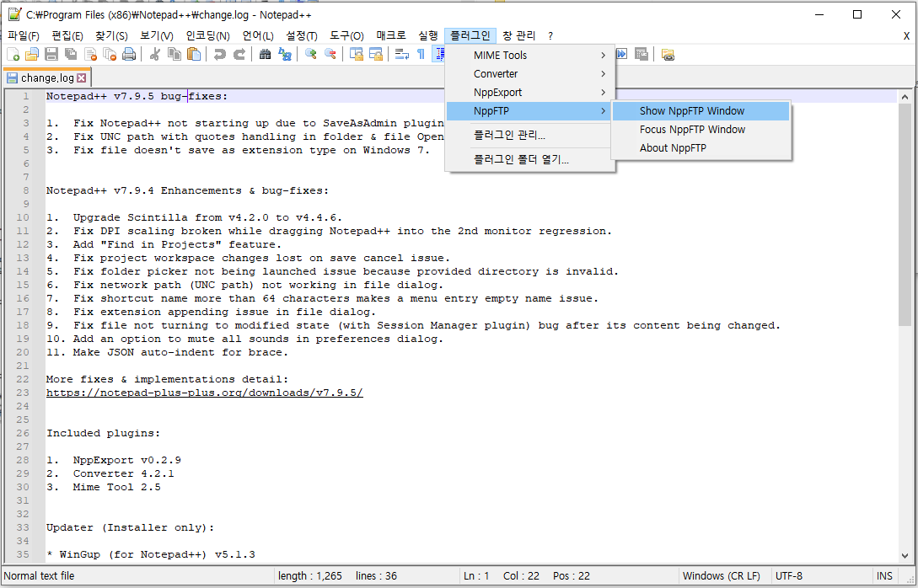The width and height of the screenshot is (918, 588).
Task: Click the Redo arrow icon
Action: point(239,55)
